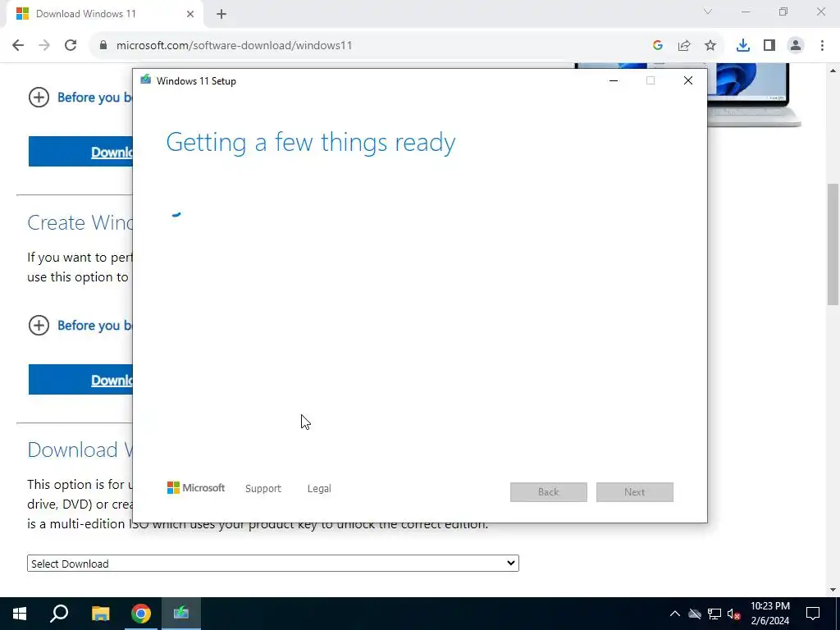Image resolution: width=840 pixels, height=630 pixels.
Task: Open a new Chrome tab
Action: point(221,15)
